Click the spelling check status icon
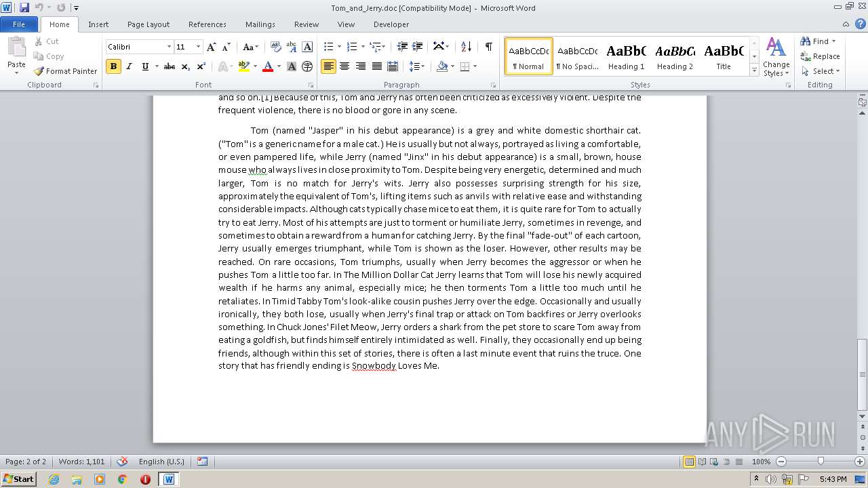868x488 pixels. (x=122, y=462)
